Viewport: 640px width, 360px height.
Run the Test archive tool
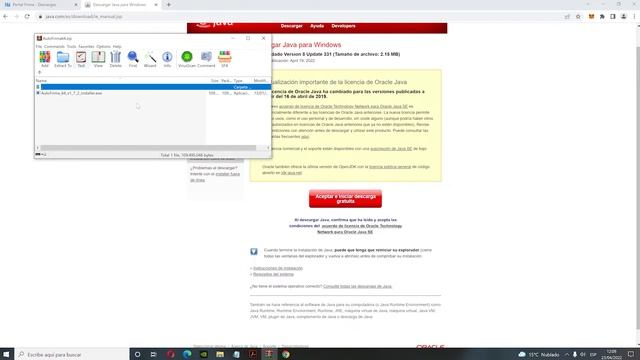coord(81,59)
